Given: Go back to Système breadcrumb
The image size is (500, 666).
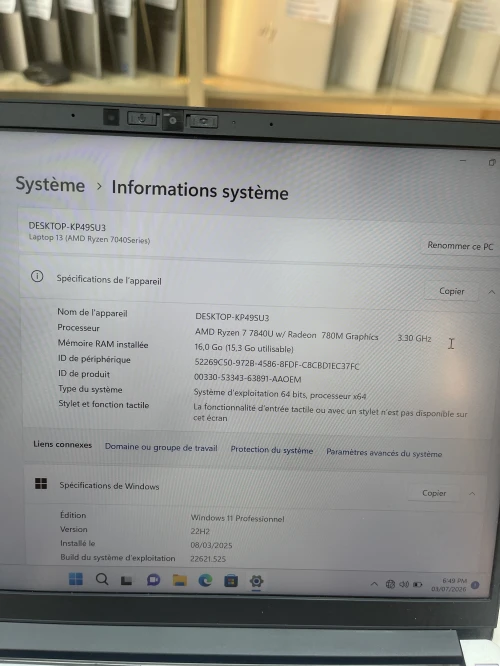Looking at the screenshot, I should (x=50, y=185).
